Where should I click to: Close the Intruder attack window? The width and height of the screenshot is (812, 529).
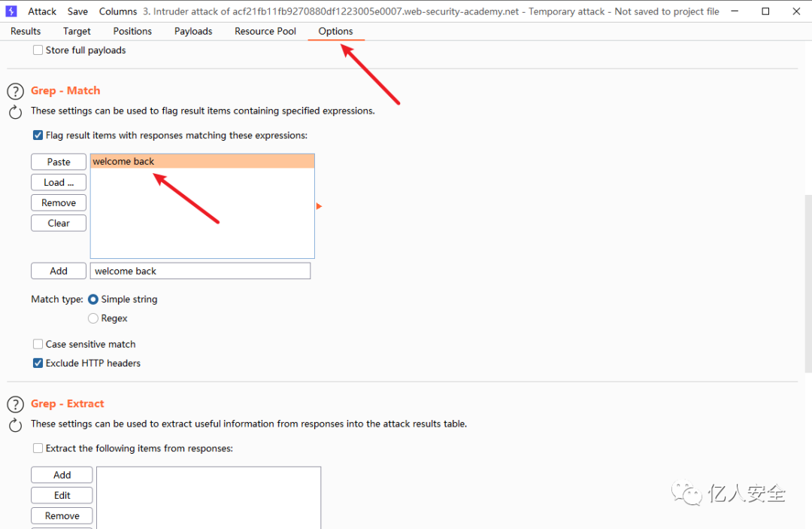coord(796,11)
